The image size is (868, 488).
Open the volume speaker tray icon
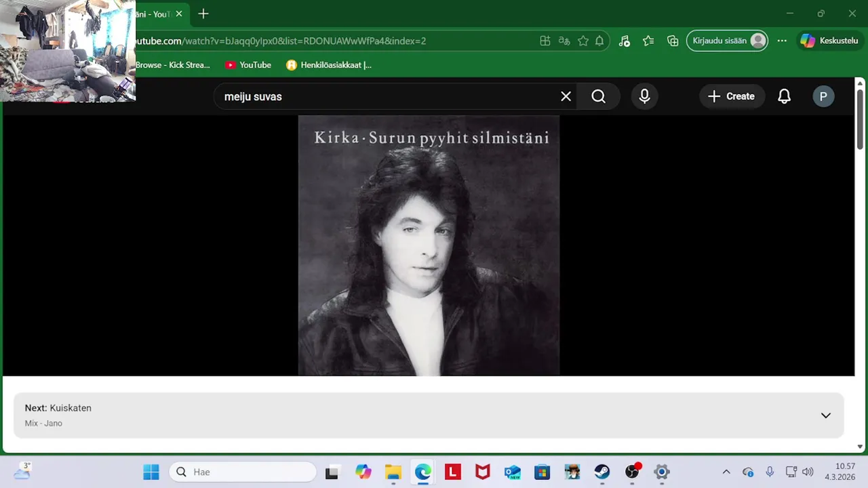pos(808,472)
